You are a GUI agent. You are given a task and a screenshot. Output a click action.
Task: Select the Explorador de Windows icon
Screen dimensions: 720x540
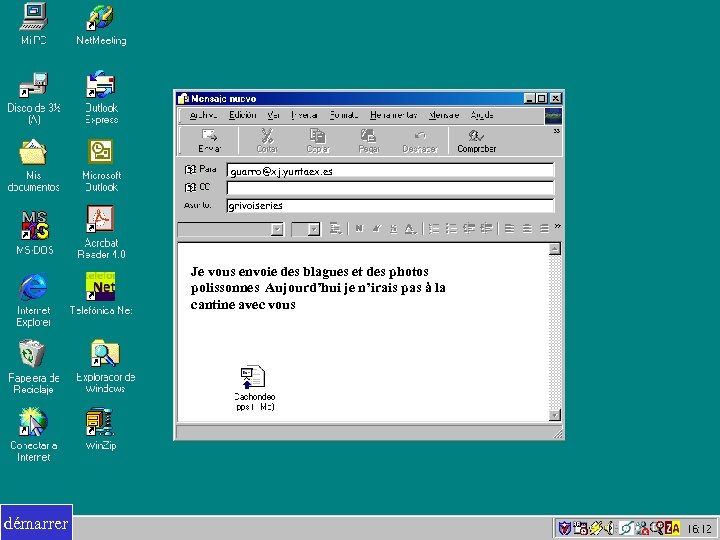tap(105, 366)
